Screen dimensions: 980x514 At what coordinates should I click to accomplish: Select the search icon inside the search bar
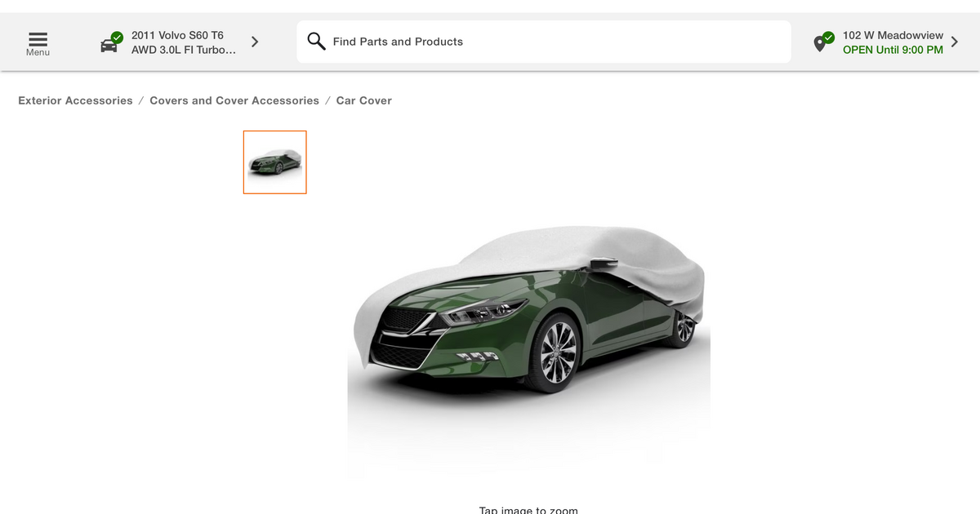pos(316,41)
